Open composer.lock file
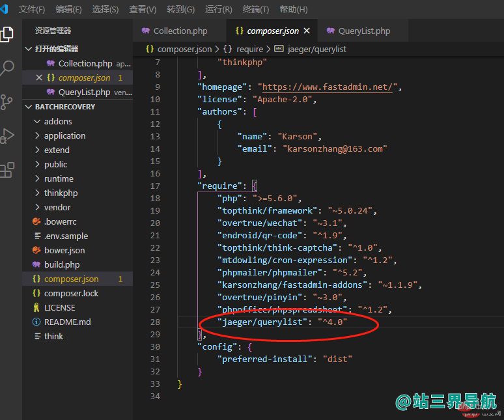The image size is (504, 420). coord(77,293)
